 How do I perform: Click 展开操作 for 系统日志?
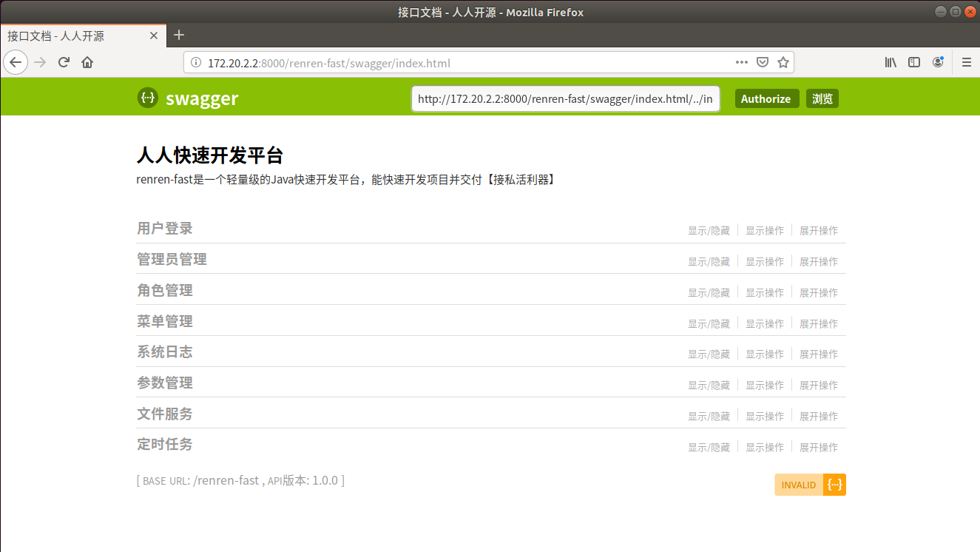pyautogui.click(x=819, y=354)
